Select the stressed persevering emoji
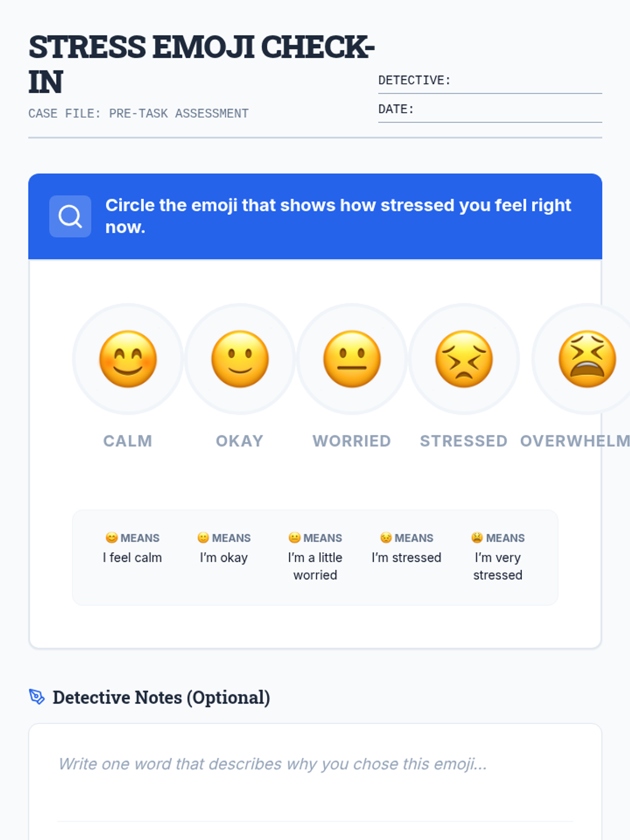Screen dimensions: 630x840 click(464, 359)
